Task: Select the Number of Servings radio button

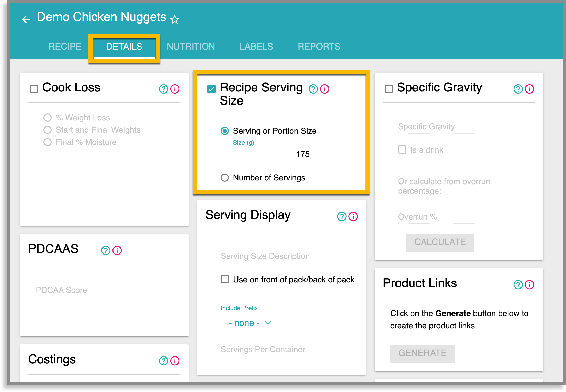Action: point(224,178)
